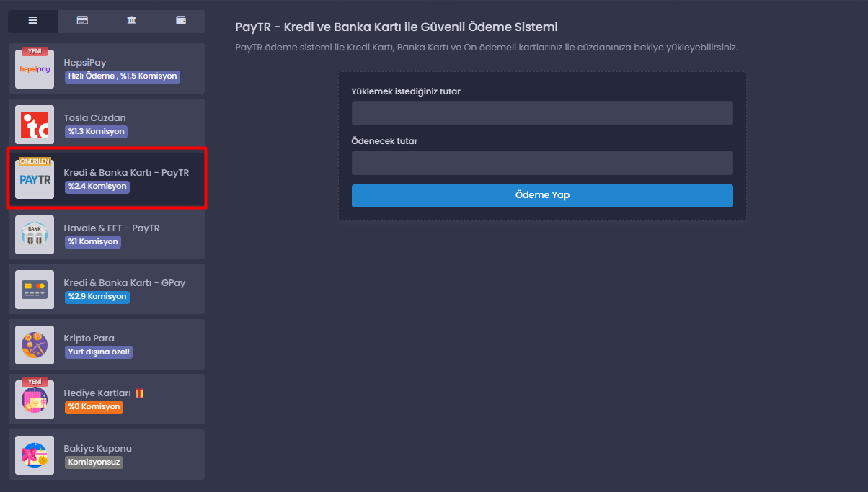Click the gift emoji beside Hediye Kartları
Screen dimensions: 868x492
pos(140,393)
